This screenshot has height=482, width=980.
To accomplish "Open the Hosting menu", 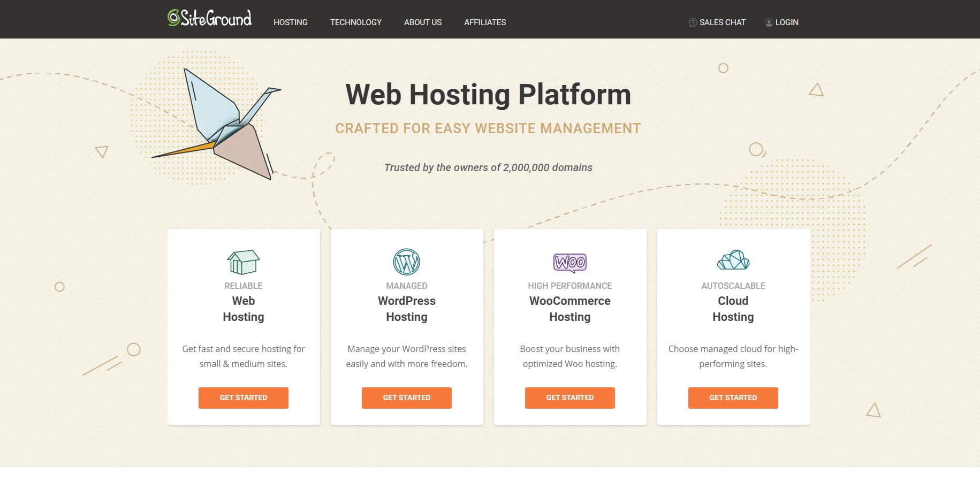I will (291, 22).
